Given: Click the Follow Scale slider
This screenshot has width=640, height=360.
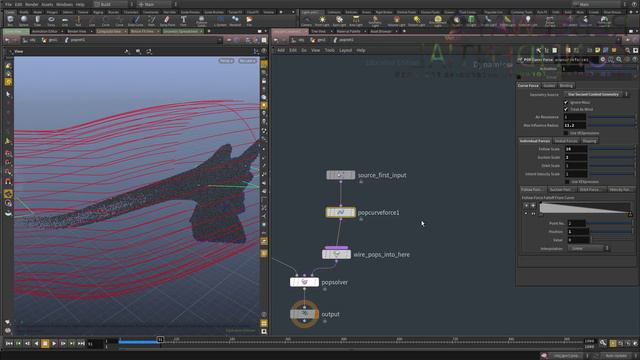Looking at the screenshot, I should click(612, 149).
